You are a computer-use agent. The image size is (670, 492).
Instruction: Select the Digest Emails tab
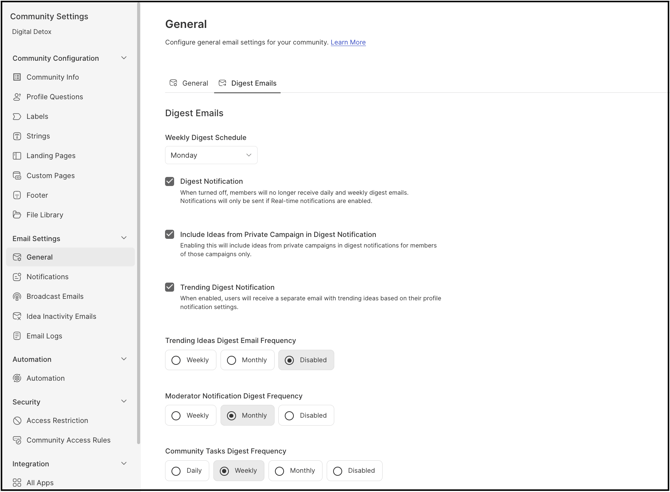pyautogui.click(x=248, y=83)
